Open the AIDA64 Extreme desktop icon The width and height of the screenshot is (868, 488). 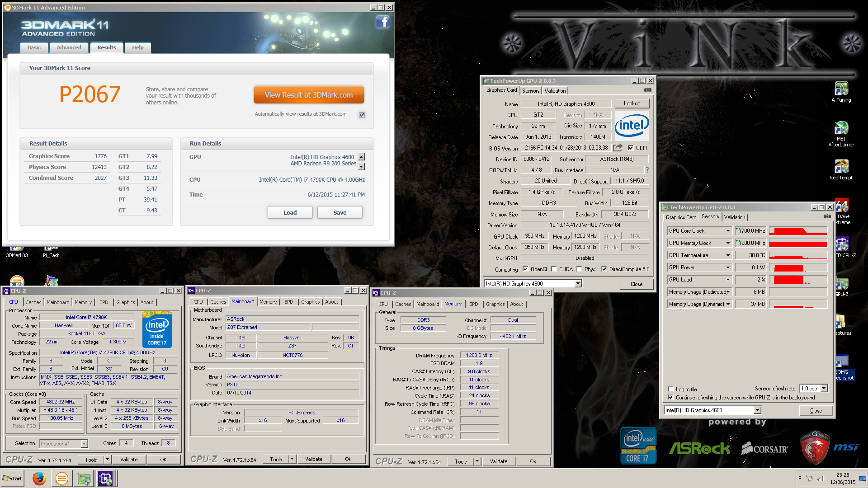pos(842,211)
